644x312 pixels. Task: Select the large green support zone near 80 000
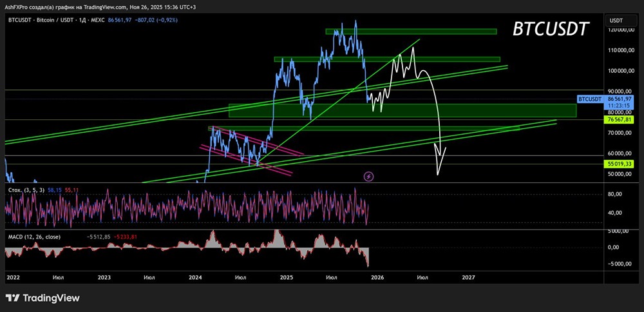(402, 110)
